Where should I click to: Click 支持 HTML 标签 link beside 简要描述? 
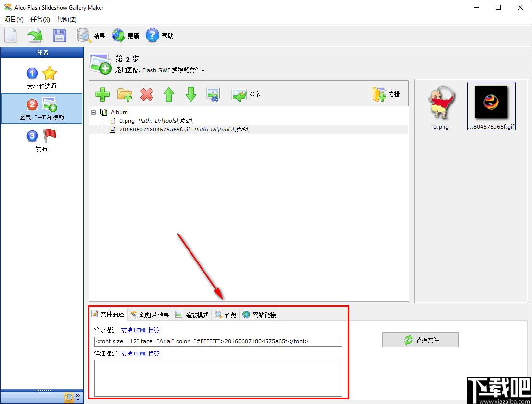pos(140,330)
